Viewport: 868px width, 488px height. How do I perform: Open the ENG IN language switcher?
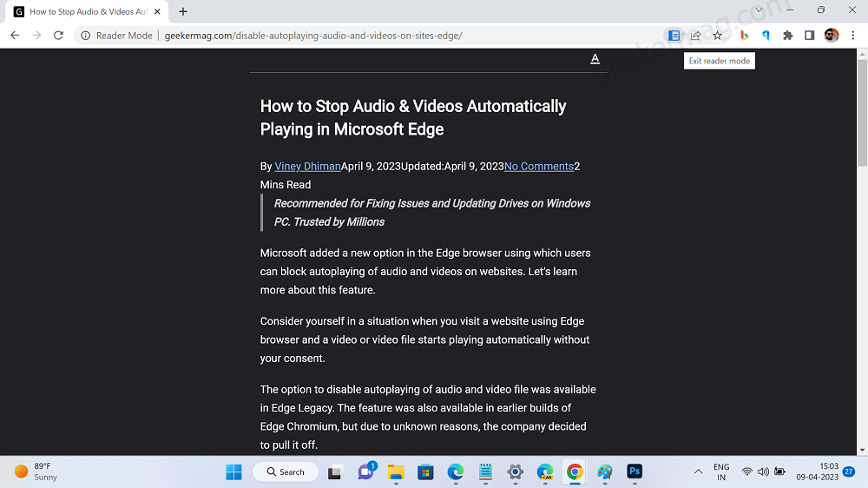coord(721,472)
